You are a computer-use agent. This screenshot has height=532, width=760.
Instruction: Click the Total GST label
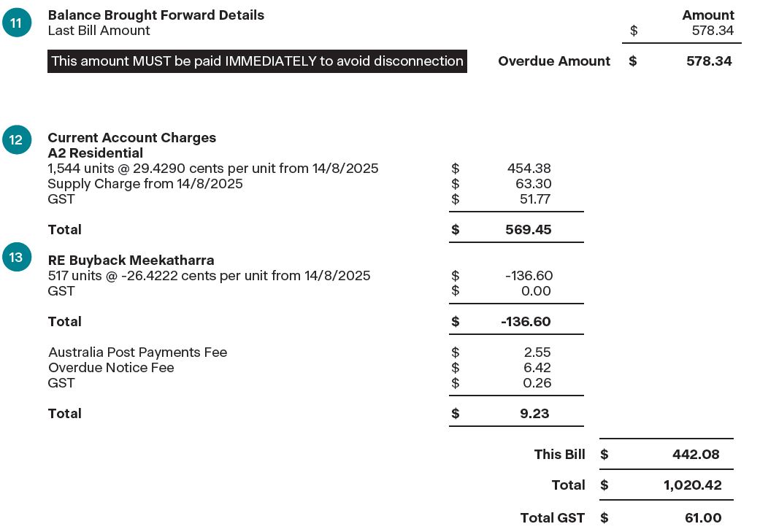point(552,518)
